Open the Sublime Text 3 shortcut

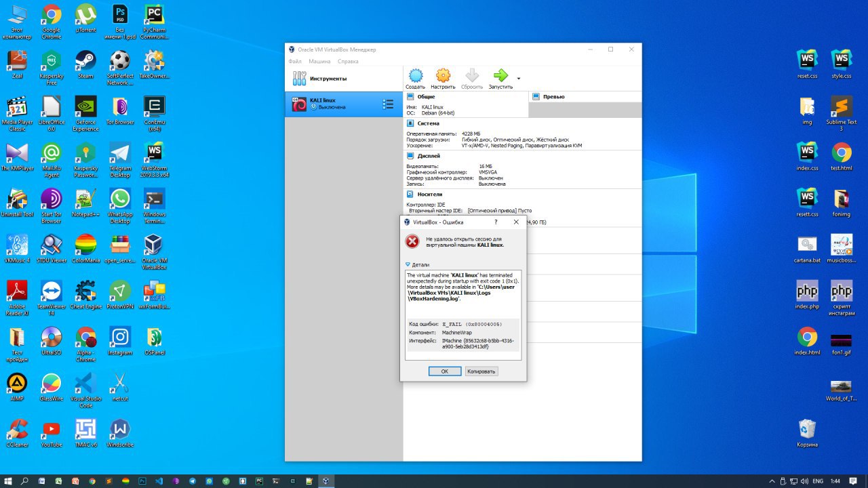[842, 113]
